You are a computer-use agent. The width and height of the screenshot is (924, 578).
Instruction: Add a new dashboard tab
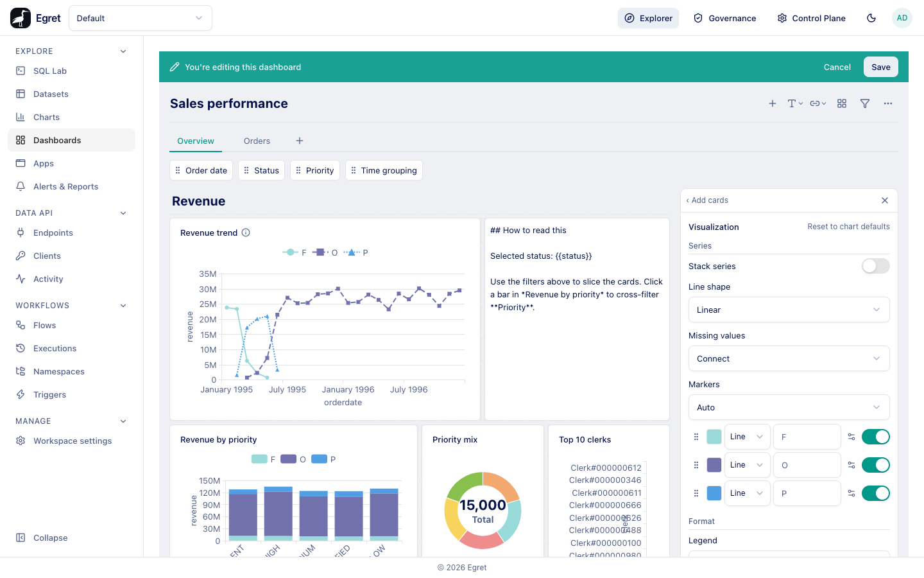pos(300,141)
